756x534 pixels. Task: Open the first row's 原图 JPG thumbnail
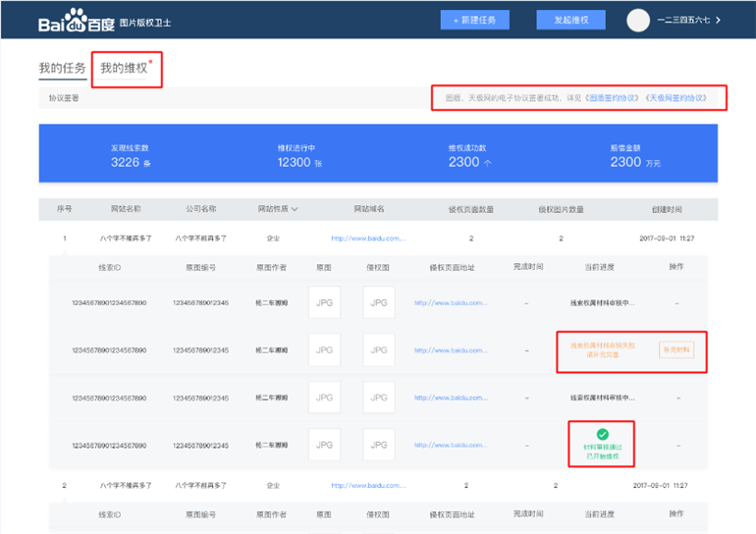pyautogui.click(x=324, y=302)
